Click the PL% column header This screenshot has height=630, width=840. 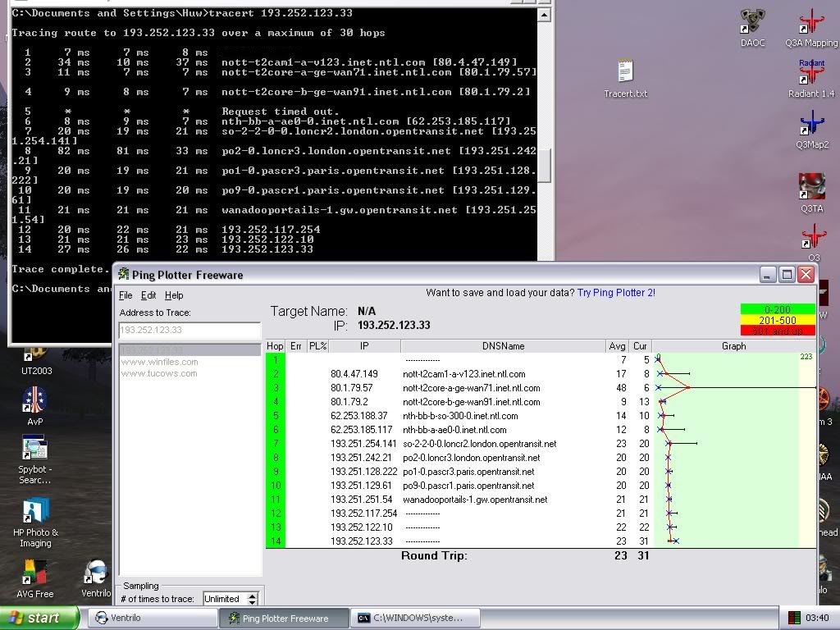tap(317, 346)
